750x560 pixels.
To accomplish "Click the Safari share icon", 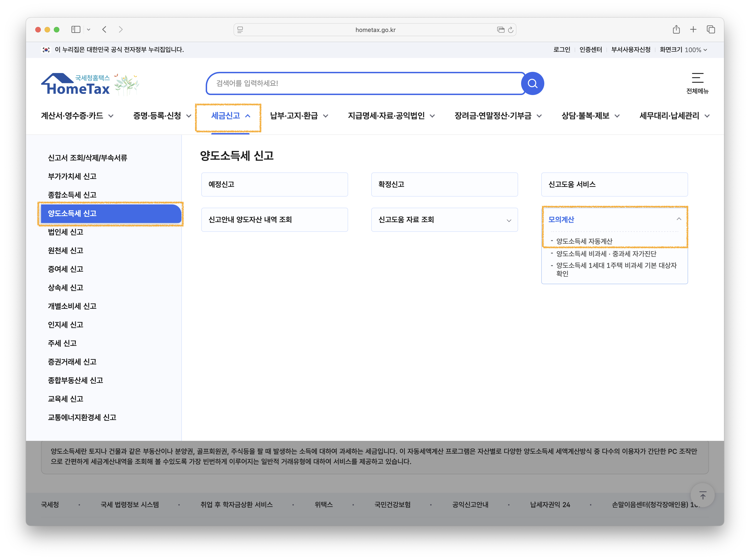I will (676, 30).
